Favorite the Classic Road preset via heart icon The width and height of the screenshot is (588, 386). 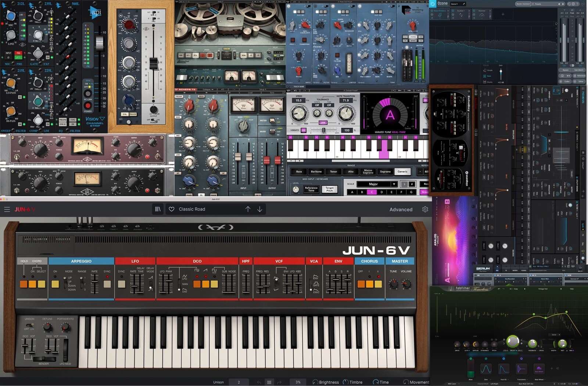coord(171,209)
